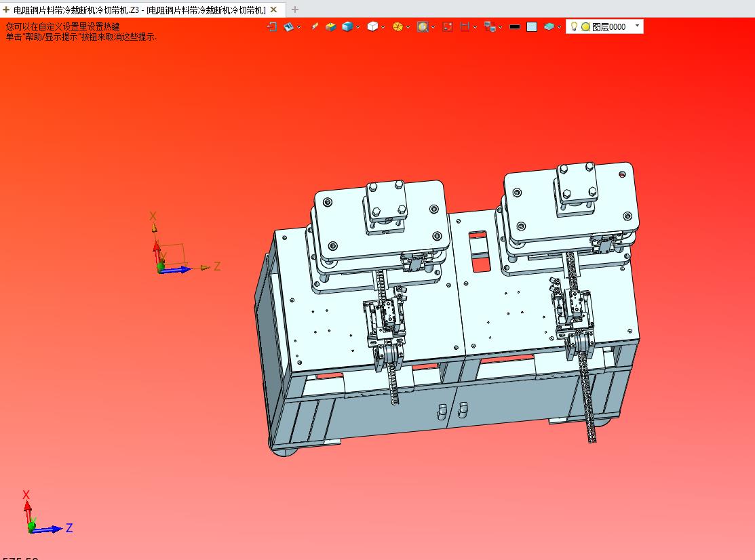The image size is (755, 560).
Task: Click the black line color swatch
Action: [x=515, y=27]
